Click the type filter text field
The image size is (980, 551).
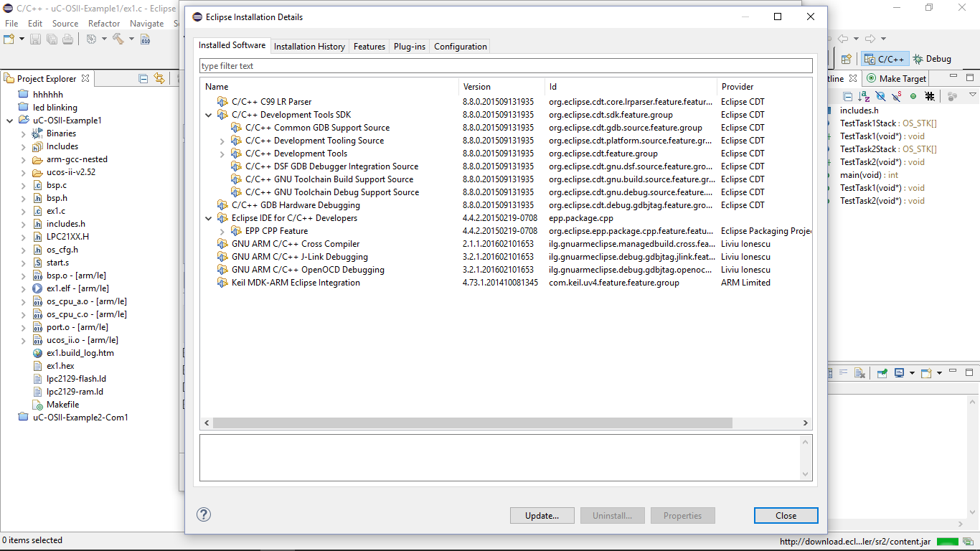coord(506,66)
